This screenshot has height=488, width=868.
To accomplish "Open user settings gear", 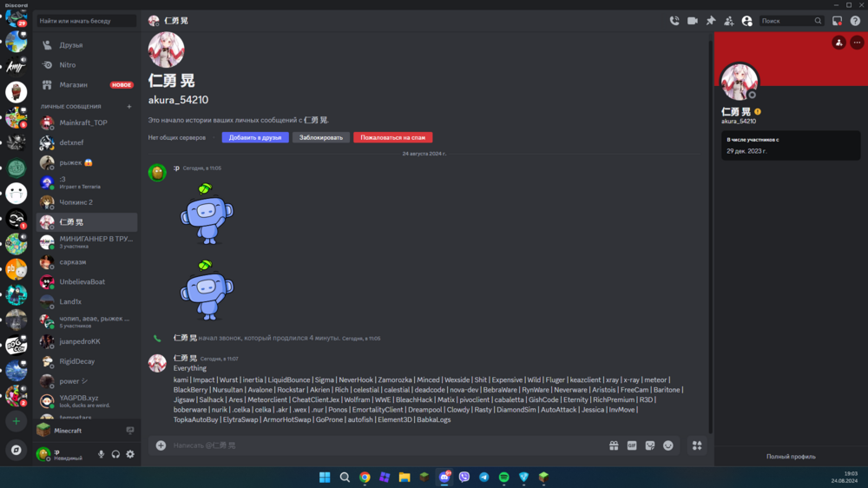I will pyautogui.click(x=130, y=454).
